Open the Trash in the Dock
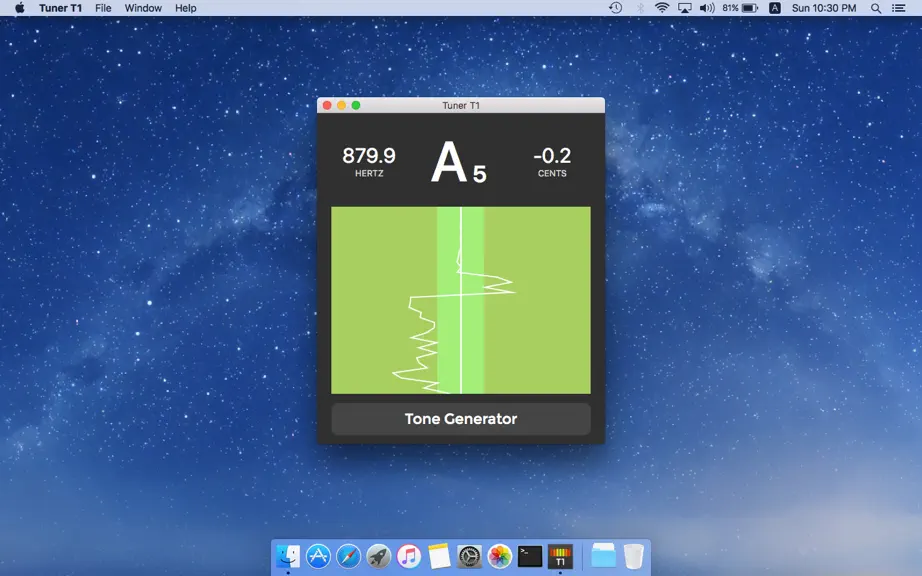The height and width of the screenshot is (576, 922). (633, 556)
